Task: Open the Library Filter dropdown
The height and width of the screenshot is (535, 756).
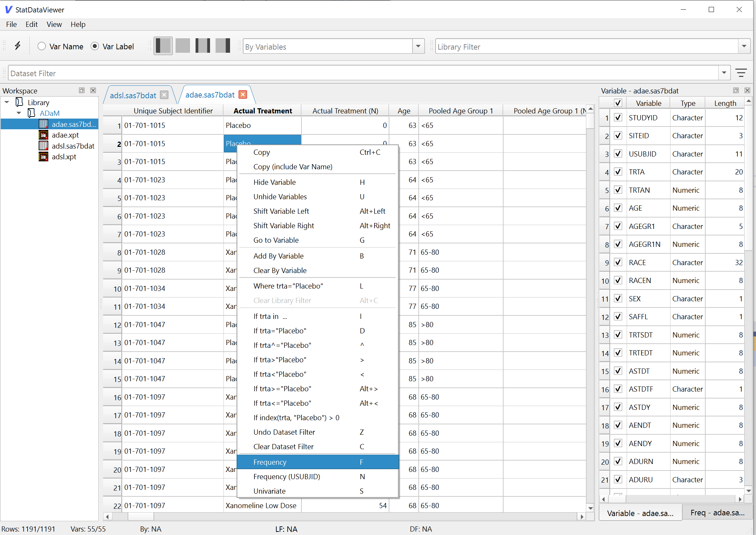Action: (x=744, y=46)
